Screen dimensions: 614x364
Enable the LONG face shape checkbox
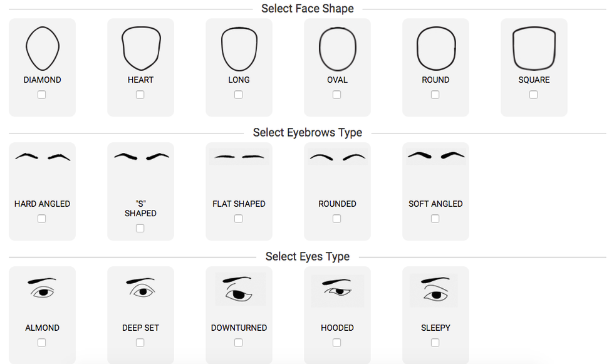coord(239,95)
